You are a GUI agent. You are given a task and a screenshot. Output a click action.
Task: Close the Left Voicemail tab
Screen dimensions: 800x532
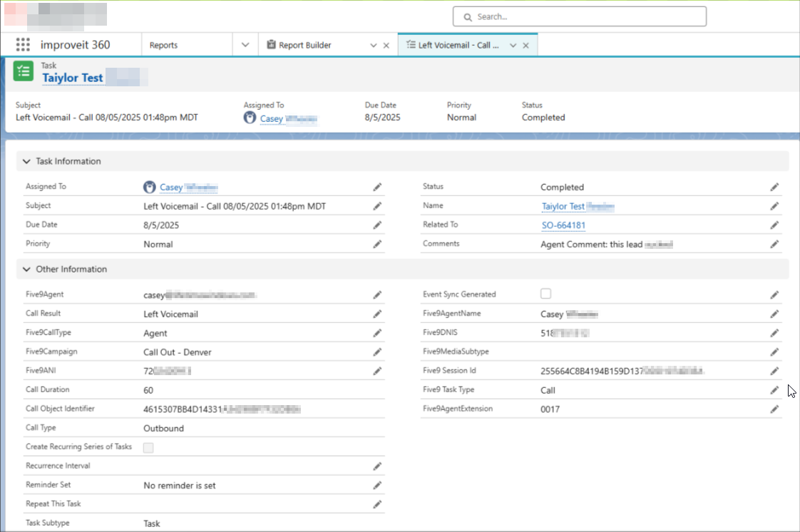pos(526,46)
